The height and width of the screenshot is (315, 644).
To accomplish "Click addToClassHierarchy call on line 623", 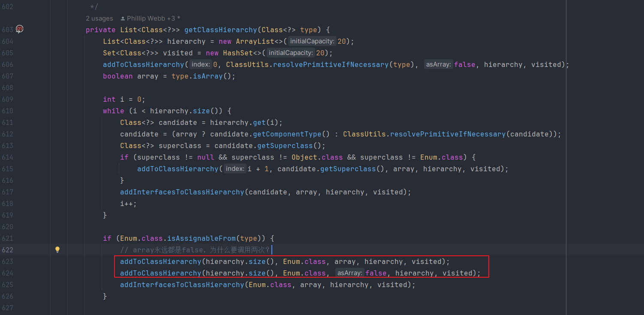I will coord(161,261).
